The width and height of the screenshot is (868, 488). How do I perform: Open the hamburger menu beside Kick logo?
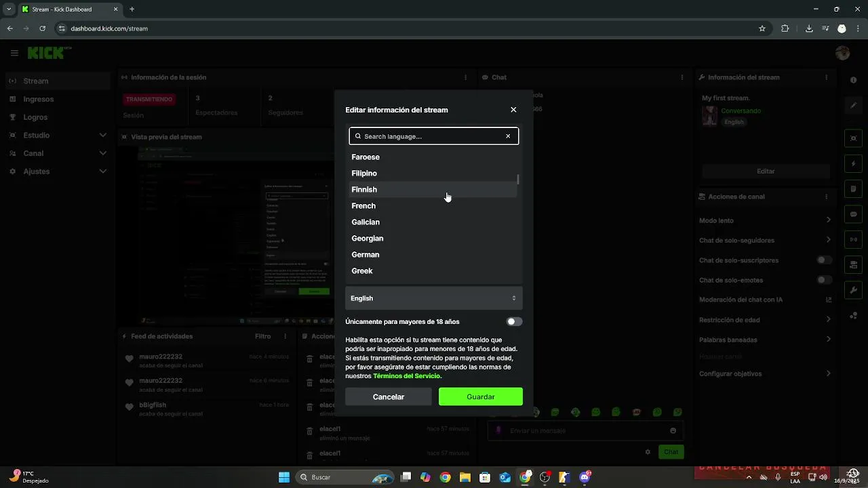14,53
